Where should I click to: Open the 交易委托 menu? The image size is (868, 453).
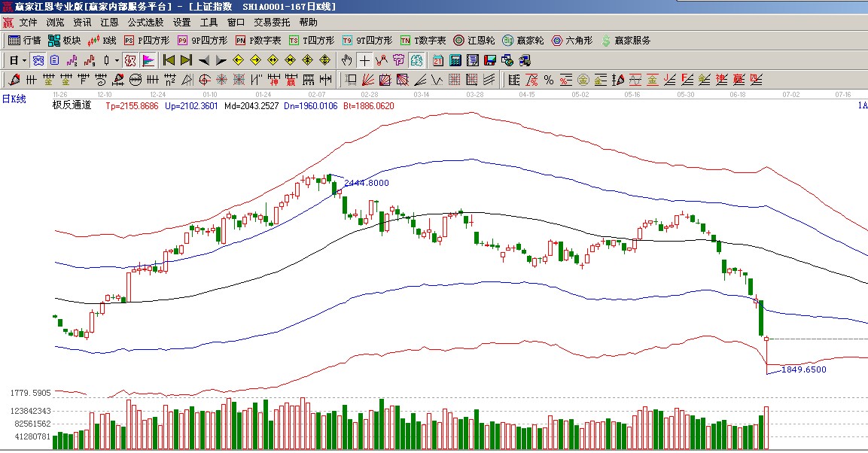tap(271, 23)
